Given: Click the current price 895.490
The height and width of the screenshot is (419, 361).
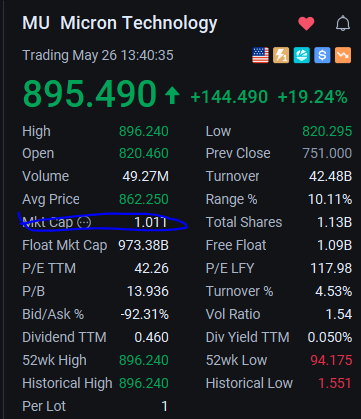Looking at the screenshot, I should tap(90, 94).
